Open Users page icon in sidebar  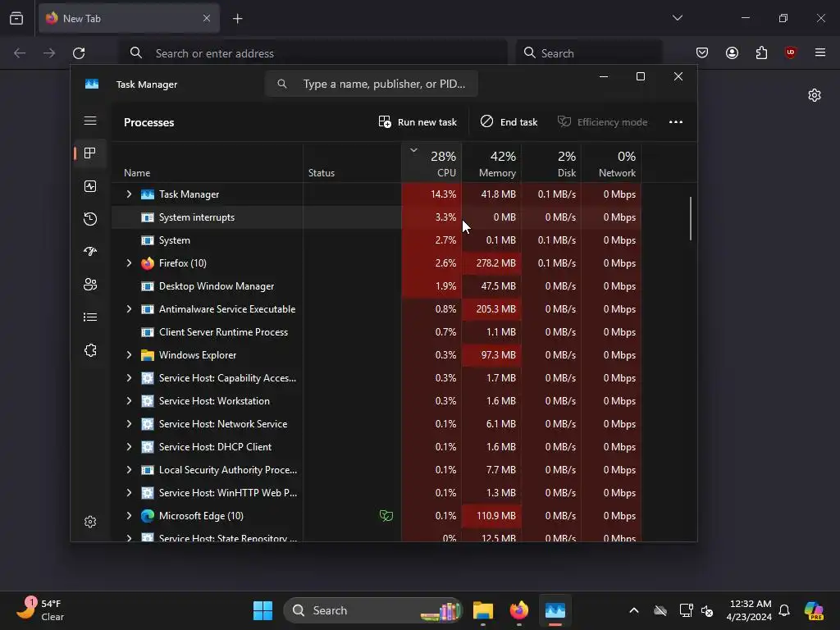90,285
